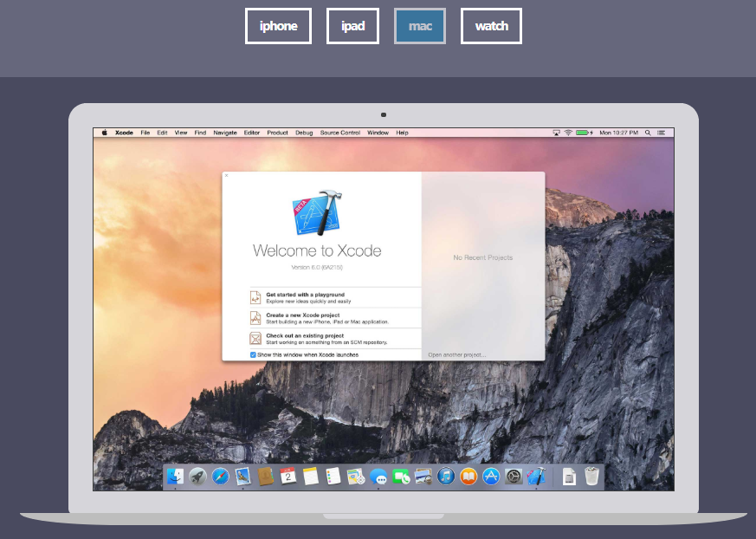Click AirPlay display icon in menu bar
This screenshot has width=756, height=539.
tap(556, 133)
